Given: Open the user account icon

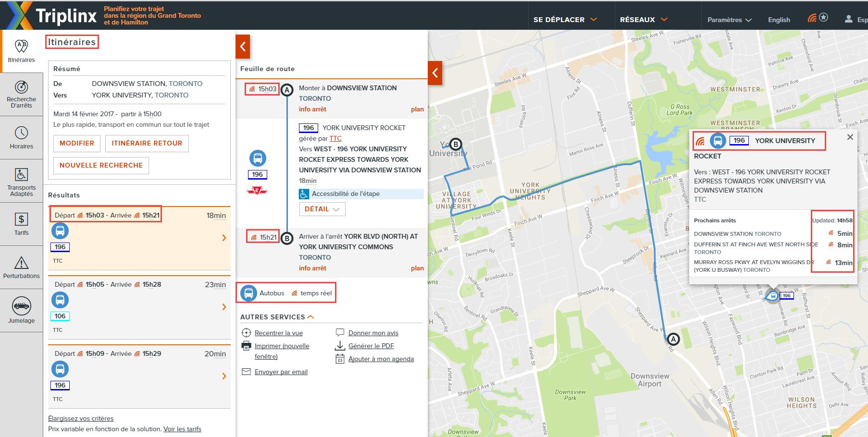Looking at the screenshot, I should tap(849, 19).
